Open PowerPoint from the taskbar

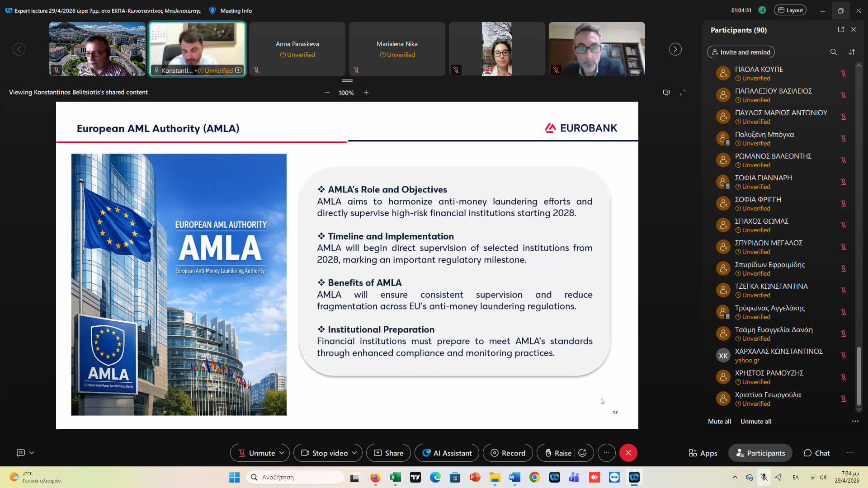pyautogui.click(x=475, y=477)
